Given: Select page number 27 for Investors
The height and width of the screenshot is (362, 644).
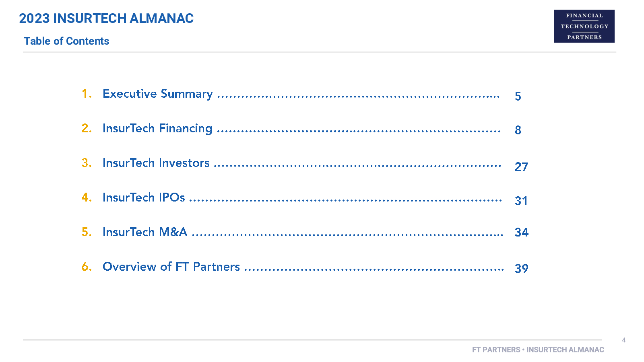Looking at the screenshot, I should (x=521, y=167).
